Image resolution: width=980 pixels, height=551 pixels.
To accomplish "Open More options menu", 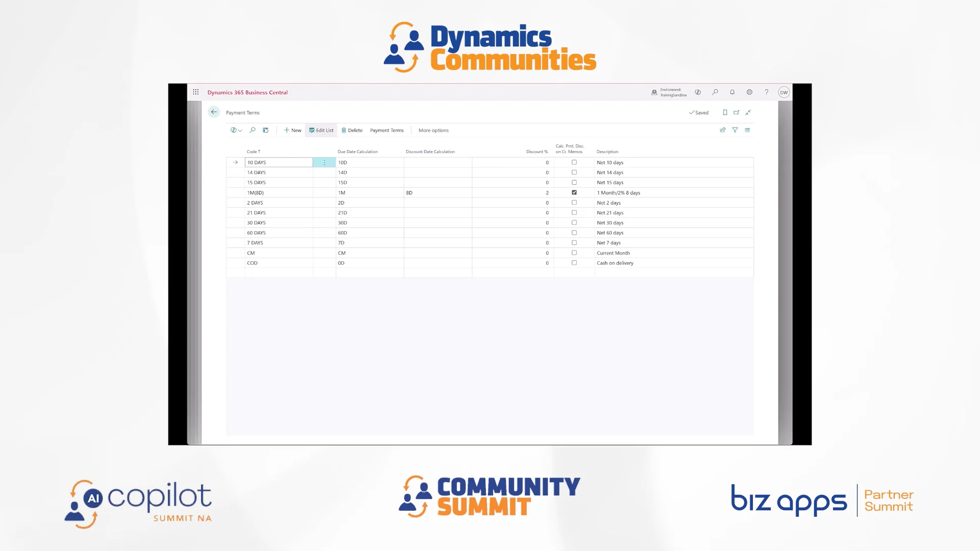I will [x=433, y=130].
